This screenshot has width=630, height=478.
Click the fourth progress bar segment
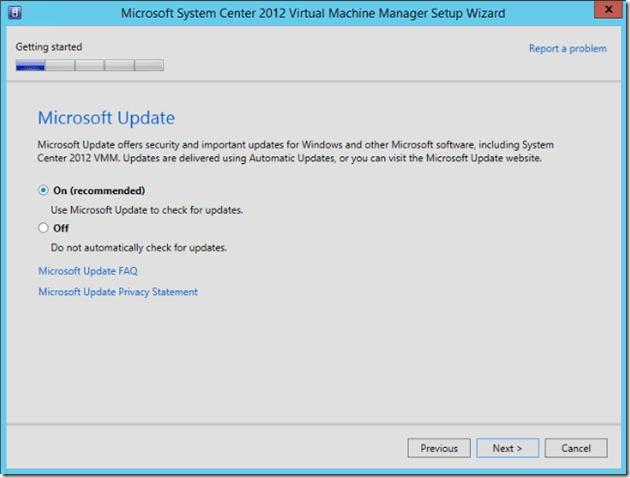pyautogui.click(x=119, y=66)
